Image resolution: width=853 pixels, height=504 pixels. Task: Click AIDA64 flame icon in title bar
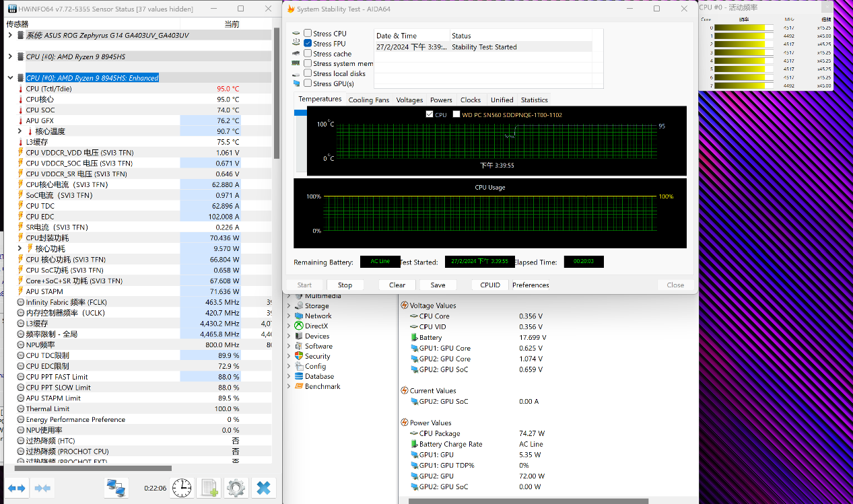pyautogui.click(x=291, y=9)
